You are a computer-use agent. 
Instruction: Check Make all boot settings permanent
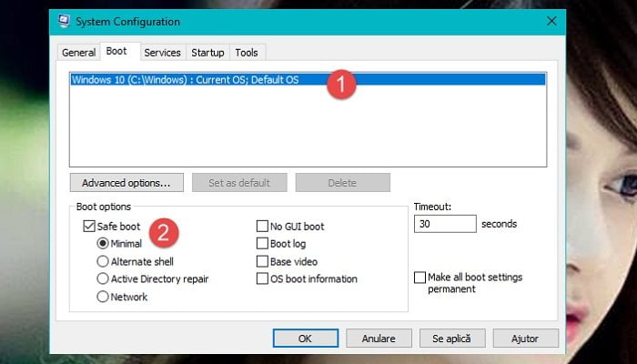tap(420, 278)
